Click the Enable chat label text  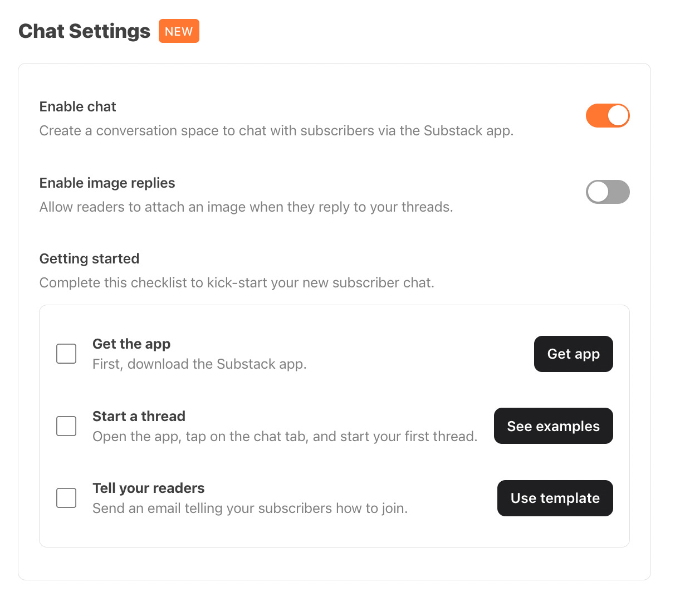[x=77, y=106]
